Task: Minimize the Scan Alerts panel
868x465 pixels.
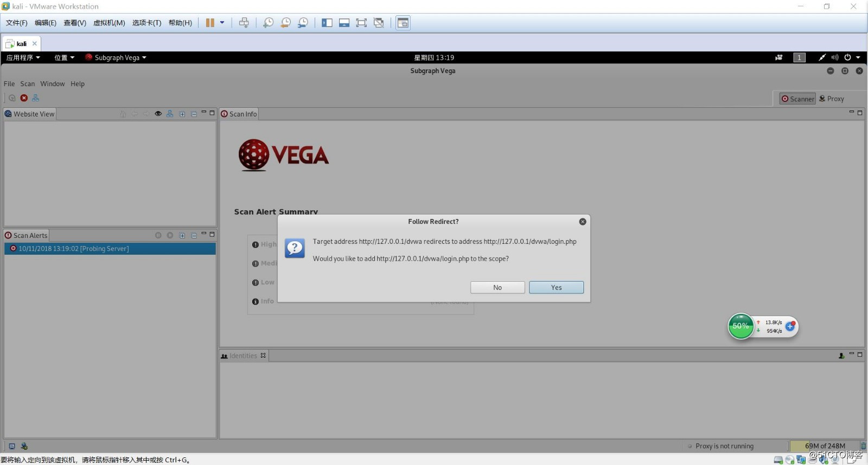Action: (x=204, y=234)
